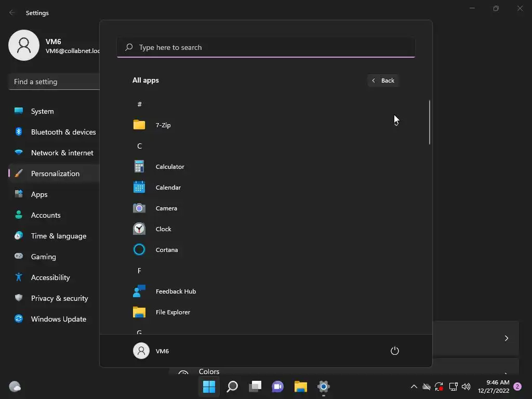Launch Calculator from the app list
The width and height of the screenshot is (532, 399).
point(265,167)
